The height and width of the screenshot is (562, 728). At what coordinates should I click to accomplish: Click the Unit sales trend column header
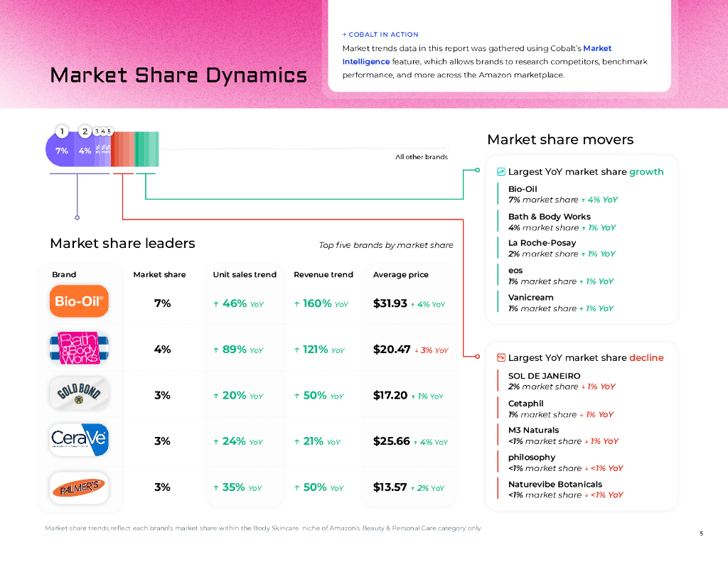pos(244,274)
